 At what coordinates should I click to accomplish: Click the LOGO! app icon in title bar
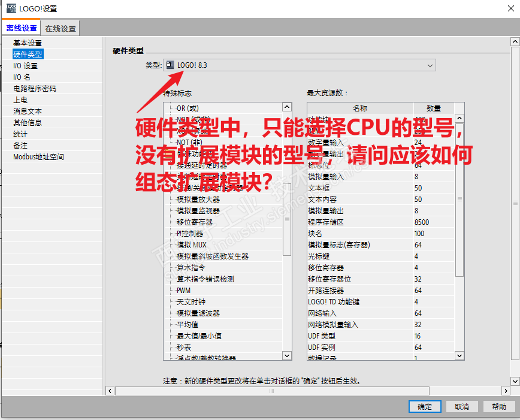pos(11,8)
